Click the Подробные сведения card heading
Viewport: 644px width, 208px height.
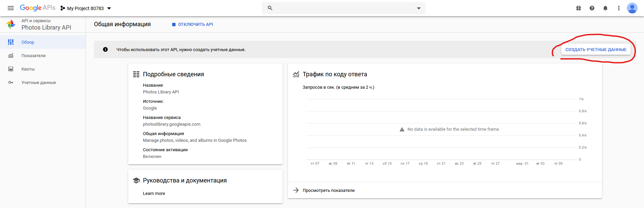tap(174, 74)
